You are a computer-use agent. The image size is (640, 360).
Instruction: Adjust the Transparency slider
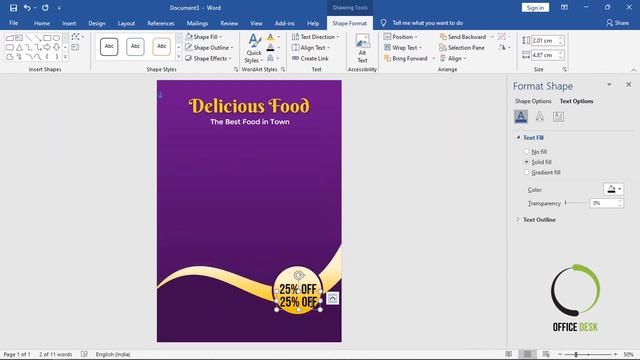pyautogui.click(x=576, y=203)
